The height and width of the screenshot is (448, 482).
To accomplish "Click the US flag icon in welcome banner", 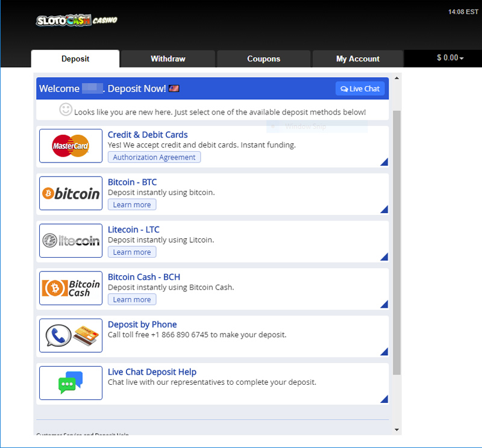I will point(174,89).
